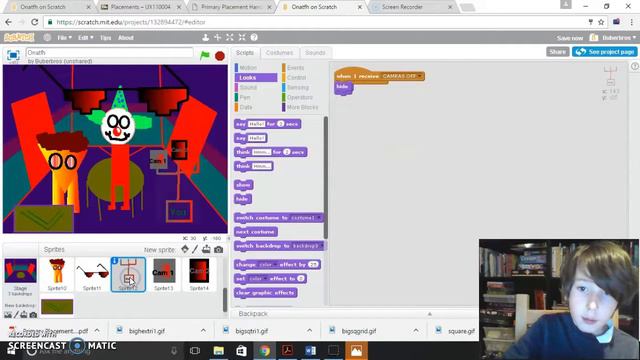The width and height of the screenshot is (640, 360).
Task: Toggle full screen stage mode icon
Action: [13, 56]
